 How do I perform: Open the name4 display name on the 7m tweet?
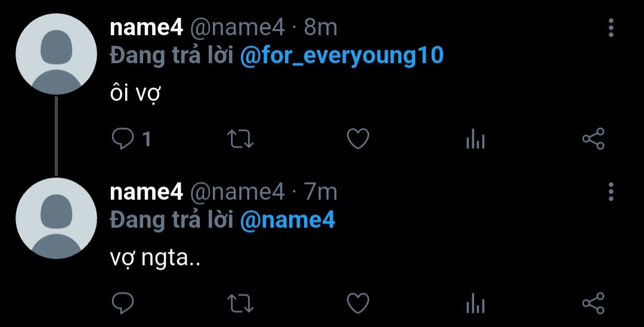coord(146,192)
